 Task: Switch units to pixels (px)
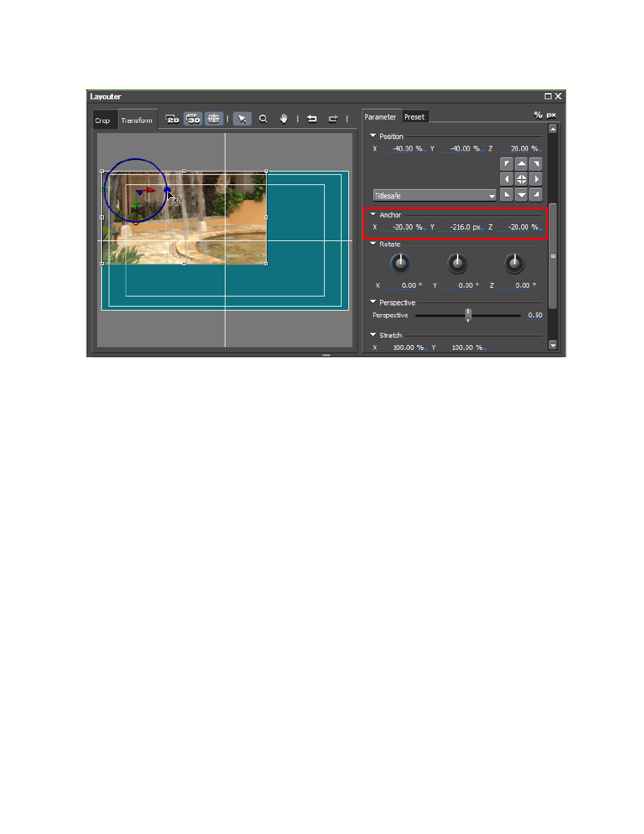coord(552,115)
